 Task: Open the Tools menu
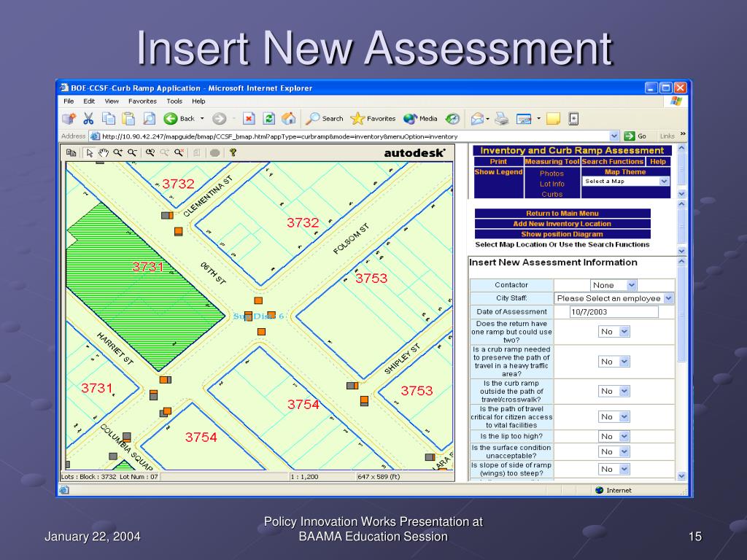(x=174, y=101)
